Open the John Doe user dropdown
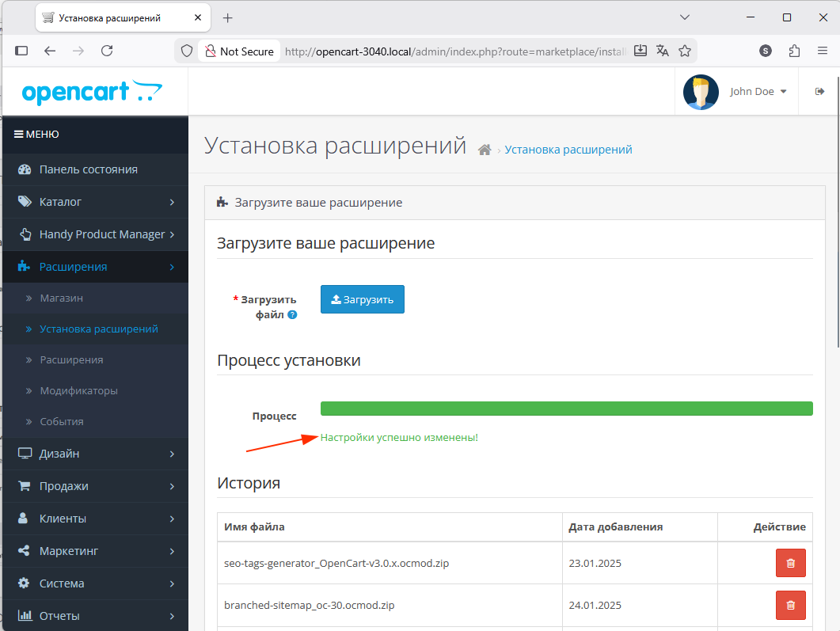The width and height of the screenshot is (840, 631). pyautogui.click(x=758, y=92)
